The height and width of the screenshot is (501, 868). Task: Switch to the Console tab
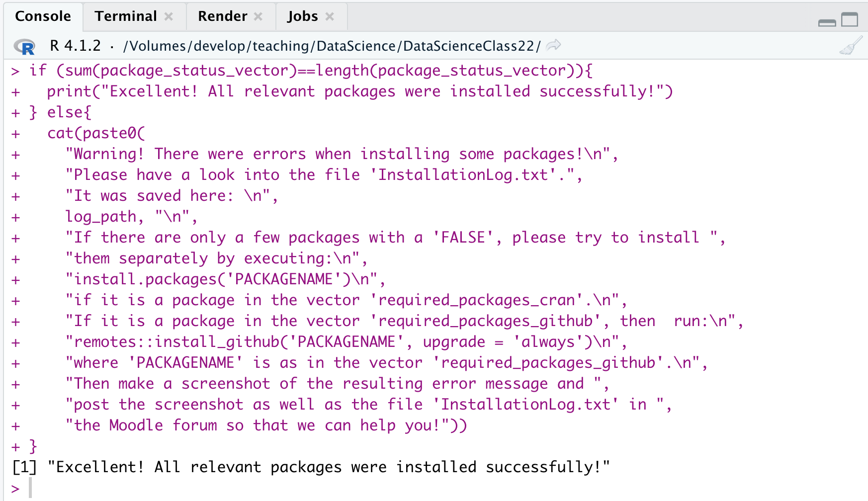(43, 16)
